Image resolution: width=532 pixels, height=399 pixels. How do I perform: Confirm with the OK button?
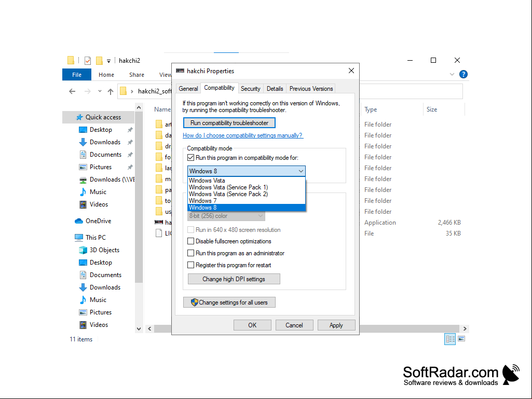click(x=252, y=325)
